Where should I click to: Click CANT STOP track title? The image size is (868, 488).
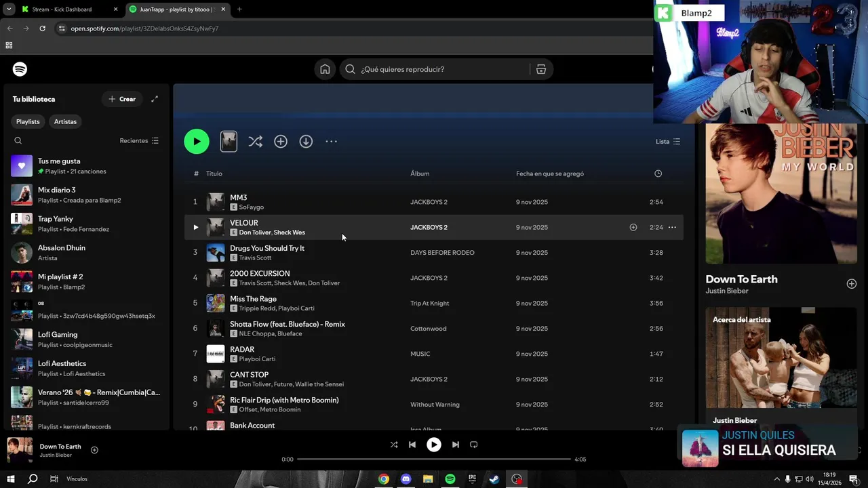coord(250,375)
